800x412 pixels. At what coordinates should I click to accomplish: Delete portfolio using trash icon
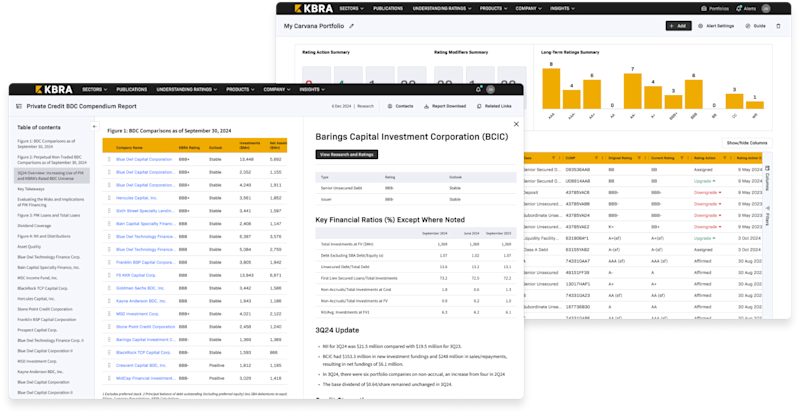[x=778, y=25]
